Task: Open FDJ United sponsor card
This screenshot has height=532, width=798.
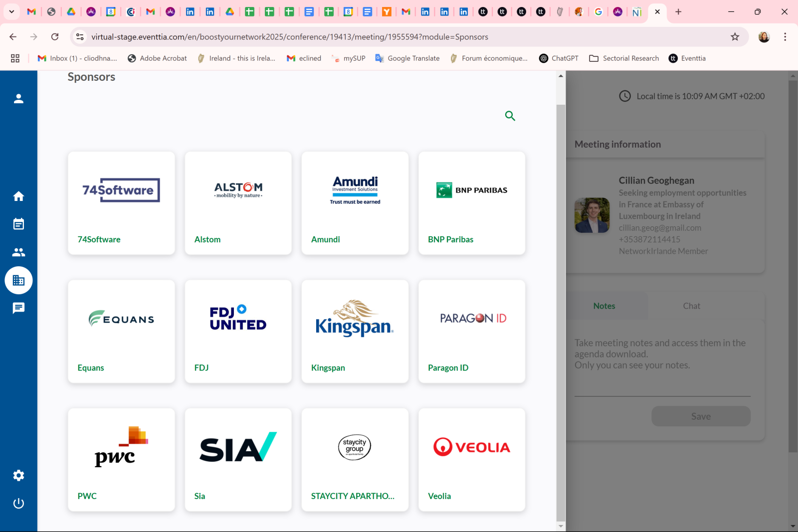Action: (x=238, y=331)
